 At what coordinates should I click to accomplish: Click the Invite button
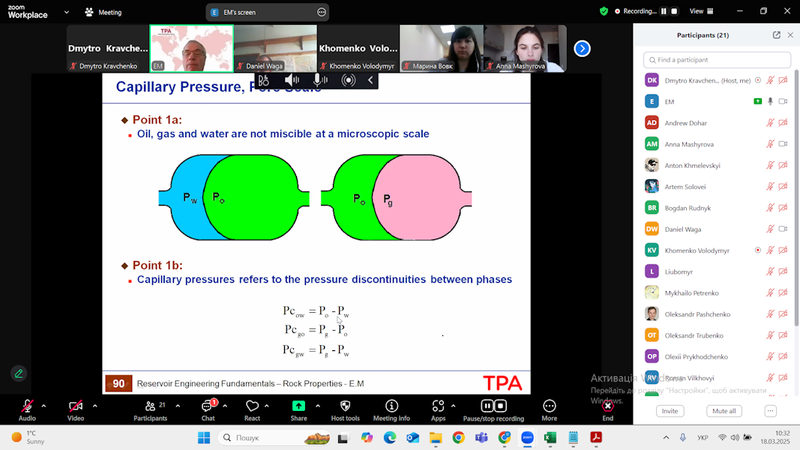(x=670, y=411)
